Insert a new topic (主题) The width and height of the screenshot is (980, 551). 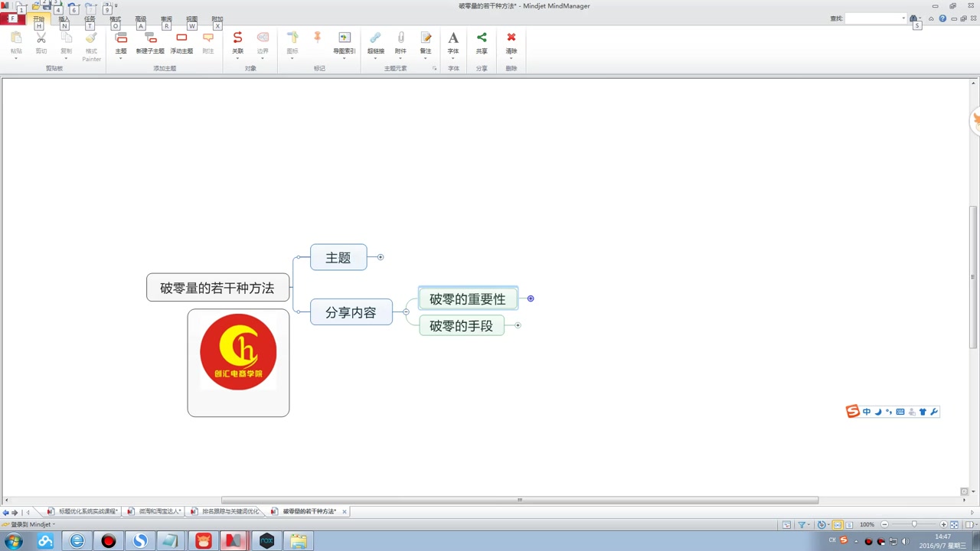point(121,37)
